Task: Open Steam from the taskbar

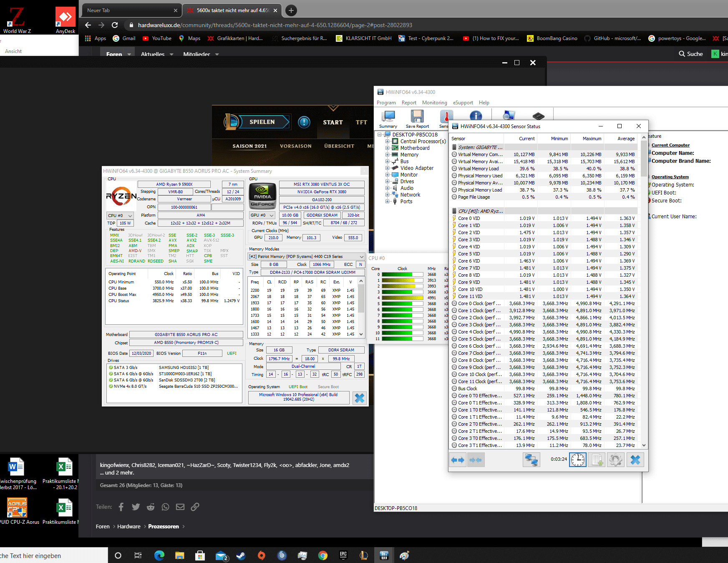Action: point(241,555)
